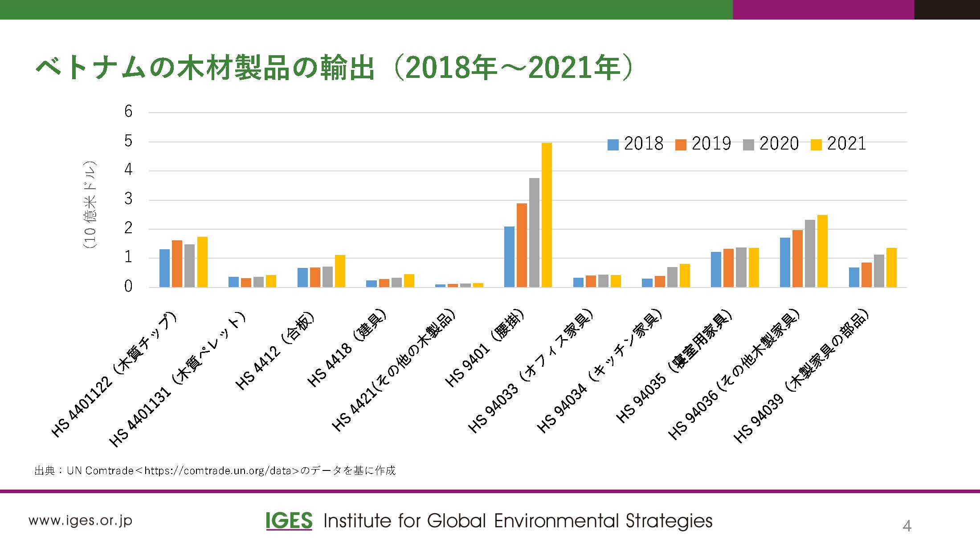
Task: Click the y-axis value 1
Action: [x=128, y=257]
